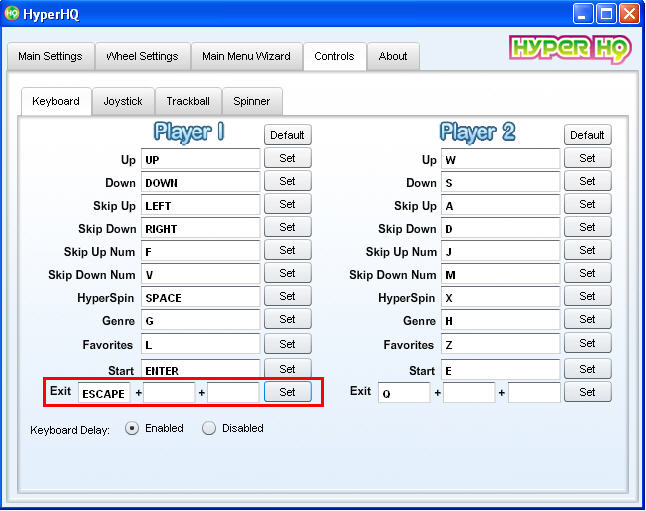Reset Player 2 keys with Default

[587, 135]
